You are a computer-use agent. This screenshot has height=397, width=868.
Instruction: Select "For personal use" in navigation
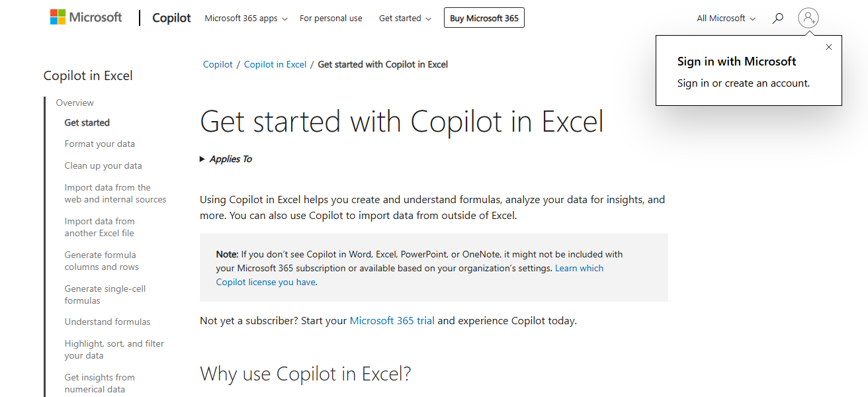[331, 18]
